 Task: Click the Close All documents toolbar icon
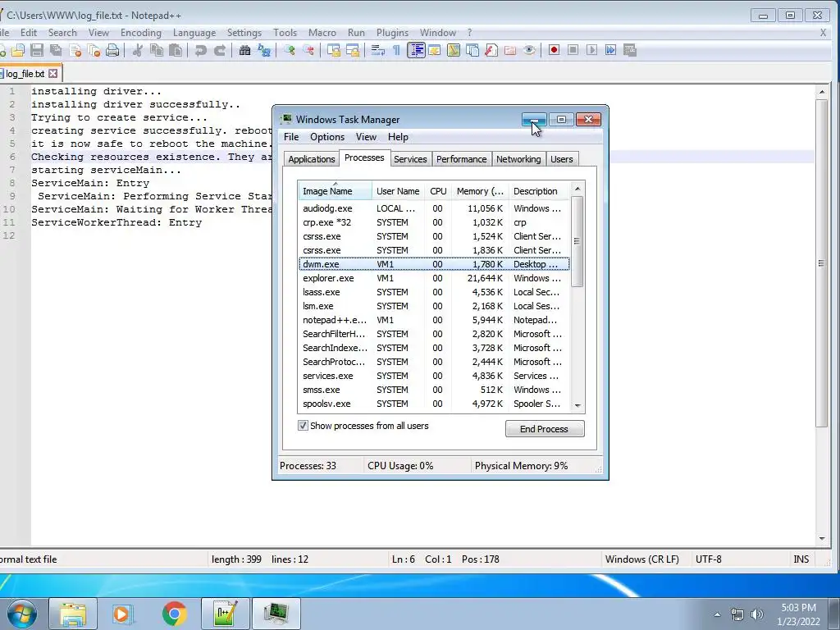94,50
